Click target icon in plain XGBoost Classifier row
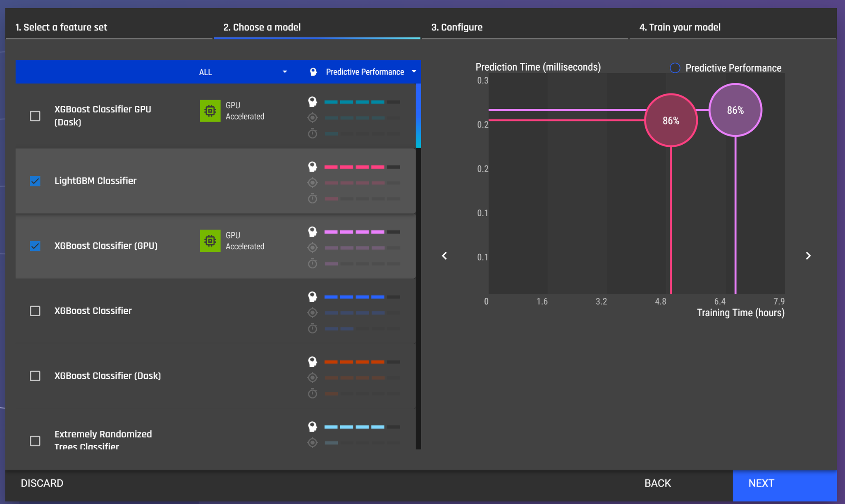This screenshot has width=845, height=504. [x=313, y=313]
